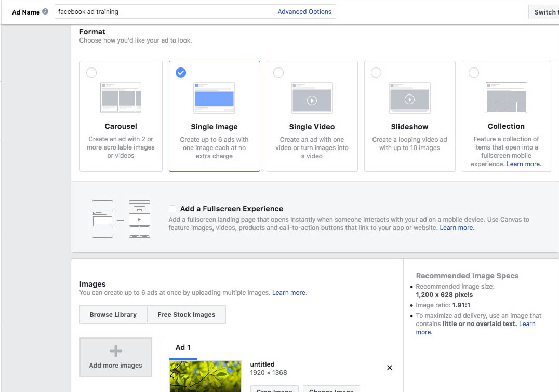Image resolution: width=559 pixels, height=392 pixels.
Task: Switch to the Ad 1 tab
Action: point(183,348)
